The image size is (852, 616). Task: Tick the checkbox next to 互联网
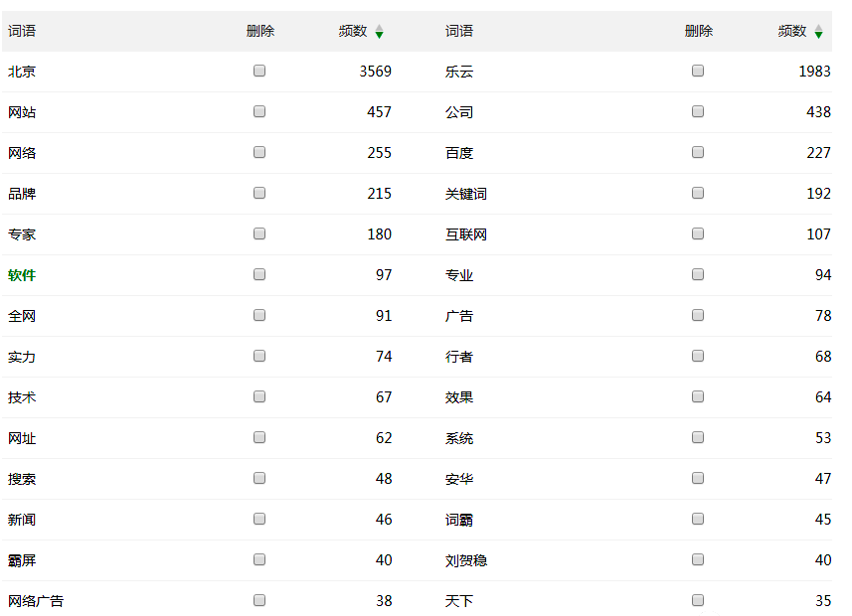[x=698, y=233]
